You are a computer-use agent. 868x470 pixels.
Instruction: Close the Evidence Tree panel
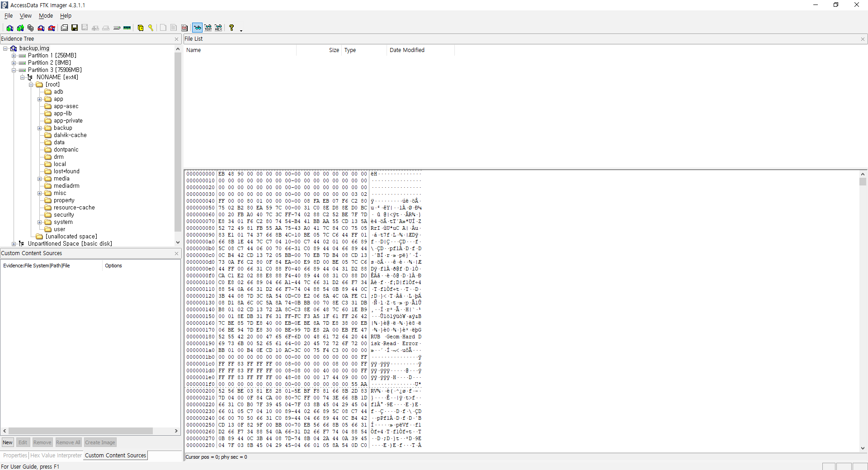pyautogui.click(x=176, y=39)
